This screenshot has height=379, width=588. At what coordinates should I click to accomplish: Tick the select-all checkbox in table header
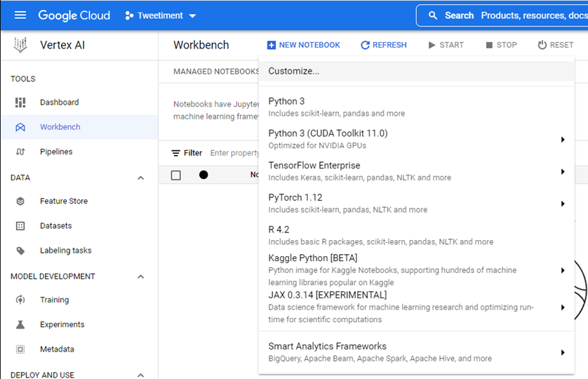176,175
